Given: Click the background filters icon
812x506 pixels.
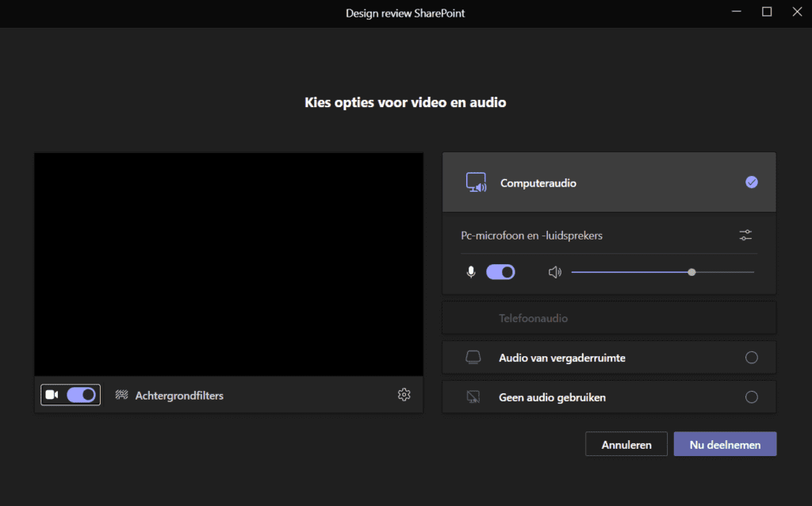Looking at the screenshot, I should point(121,395).
